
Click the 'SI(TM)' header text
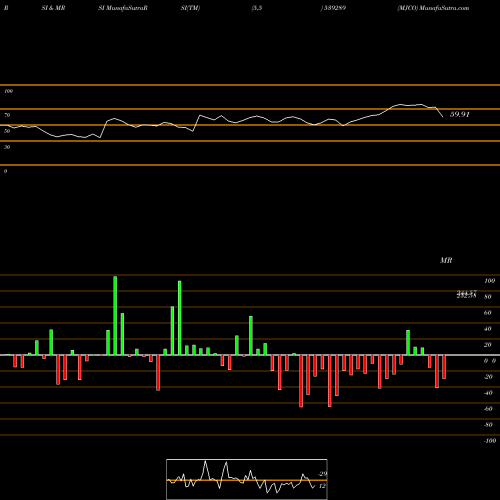pyautogui.click(x=190, y=8)
